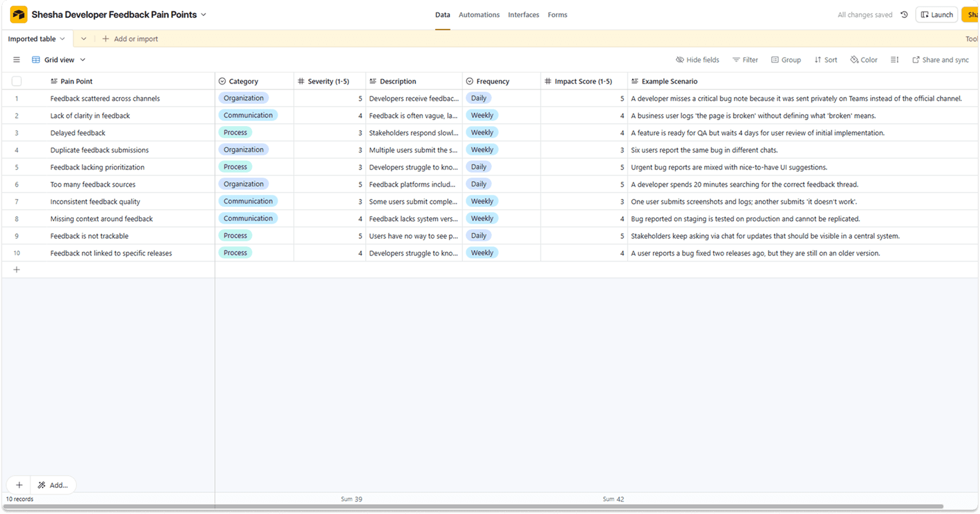The width and height of the screenshot is (980, 514).
Task: Click the bottom-left plus button
Action: [19, 485]
